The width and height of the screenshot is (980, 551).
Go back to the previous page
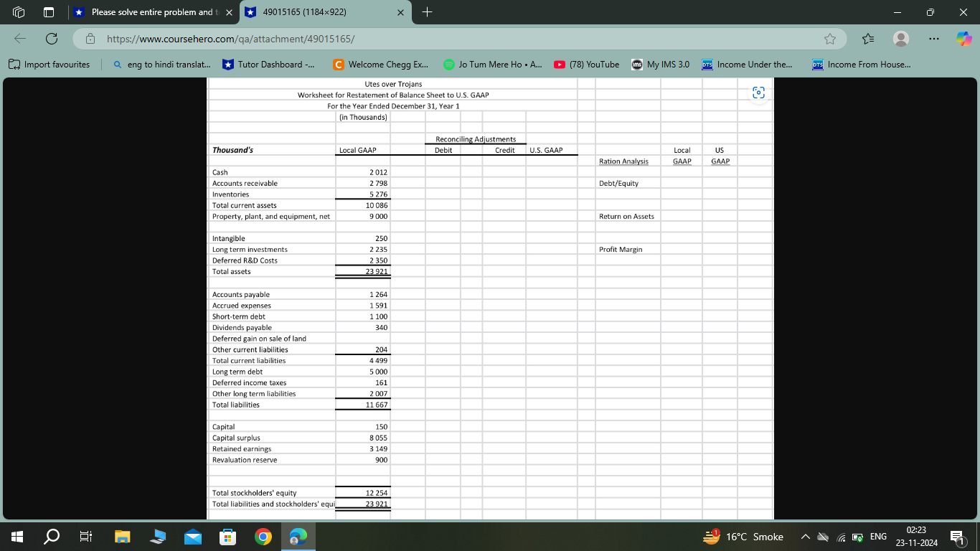[x=19, y=38]
